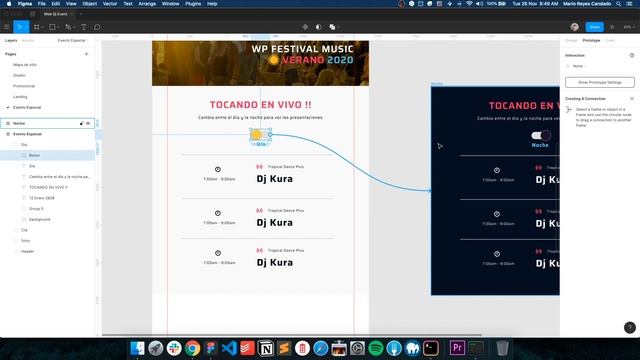Screen dimensions: 640x360
Task: Toggle visibility of the Noche layer
Action: [x=88, y=123]
